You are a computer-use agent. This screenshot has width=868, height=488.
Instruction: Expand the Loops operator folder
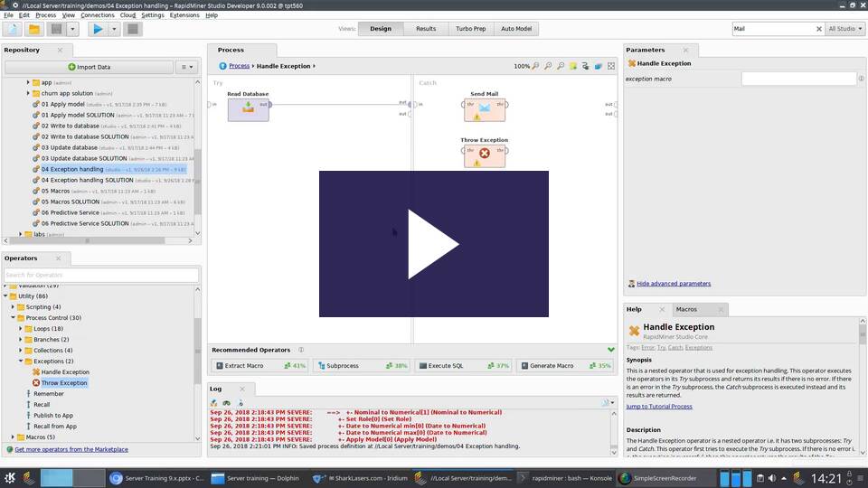tap(21, 329)
